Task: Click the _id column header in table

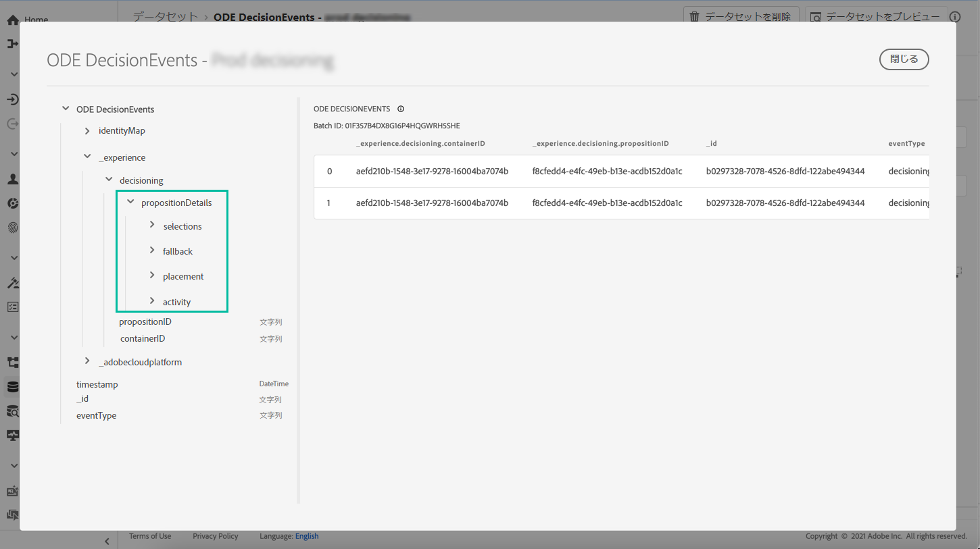Action: click(712, 144)
